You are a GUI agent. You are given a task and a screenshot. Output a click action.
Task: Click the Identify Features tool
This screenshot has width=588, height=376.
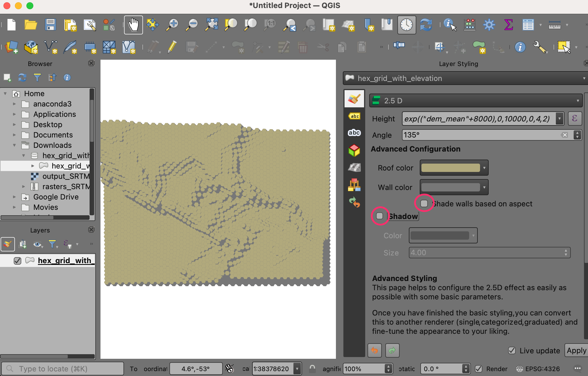pyautogui.click(x=450, y=25)
